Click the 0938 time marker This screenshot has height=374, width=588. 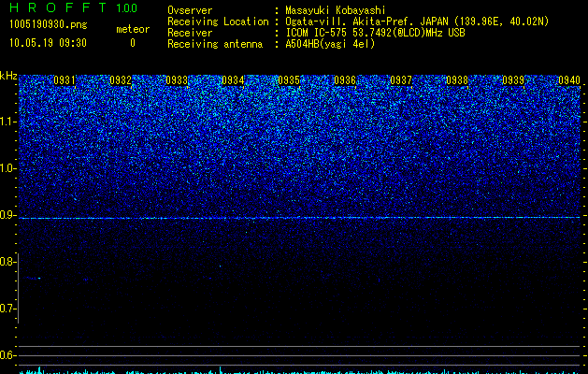457,80
